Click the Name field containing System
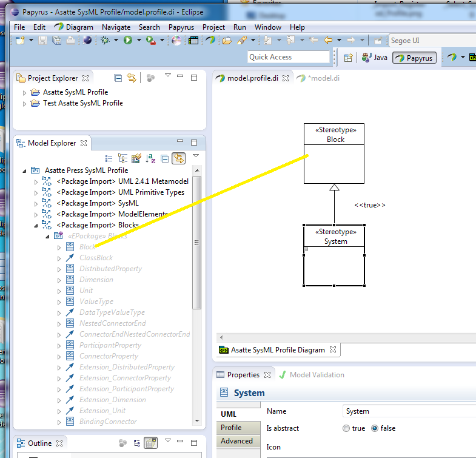The height and width of the screenshot is (458, 476). pyautogui.click(x=409, y=411)
